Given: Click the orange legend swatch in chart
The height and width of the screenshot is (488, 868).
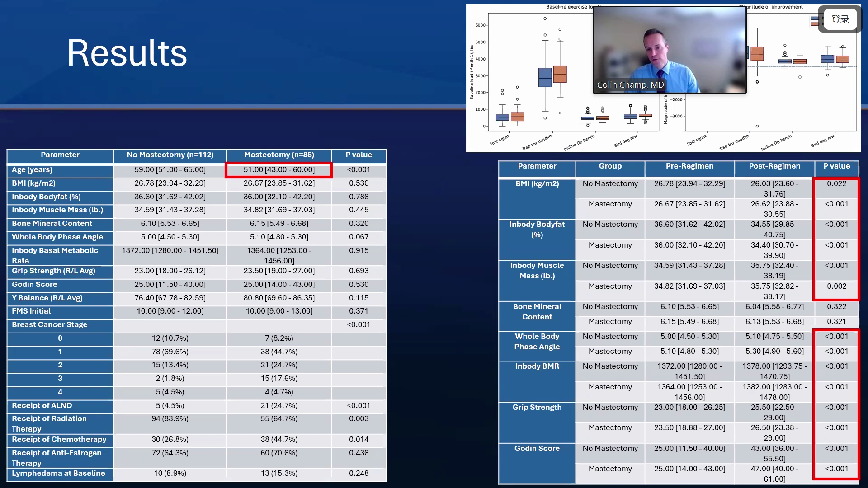Looking at the screenshot, I should (x=815, y=24).
